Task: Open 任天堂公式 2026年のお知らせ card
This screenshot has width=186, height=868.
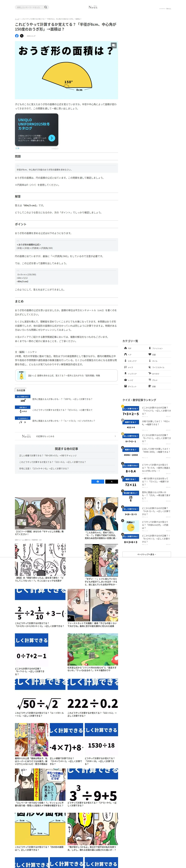Action: point(93,653)
